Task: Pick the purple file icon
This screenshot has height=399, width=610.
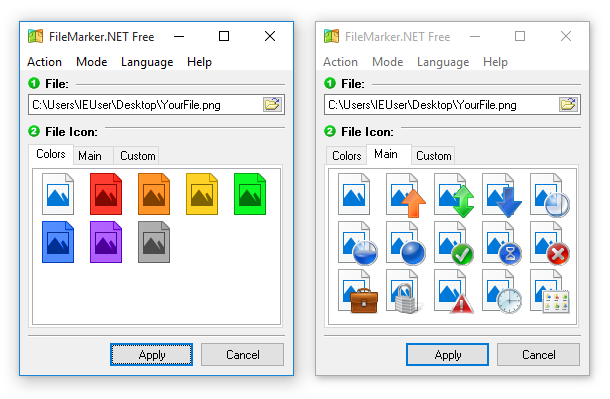Action: click(106, 242)
